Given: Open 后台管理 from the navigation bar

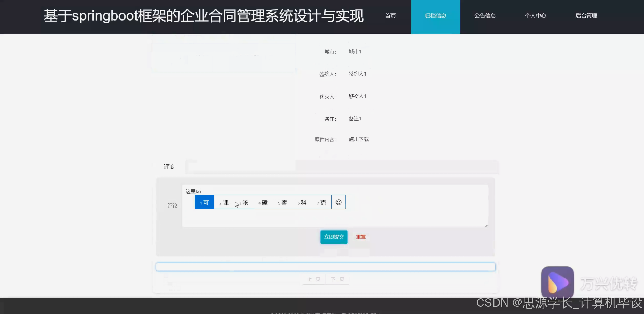Looking at the screenshot, I should (x=586, y=16).
